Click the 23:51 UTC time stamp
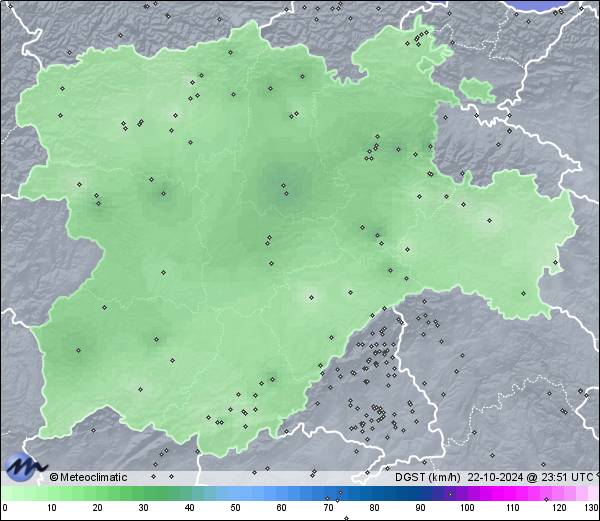This screenshot has width=600, height=521. pos(566,477)
